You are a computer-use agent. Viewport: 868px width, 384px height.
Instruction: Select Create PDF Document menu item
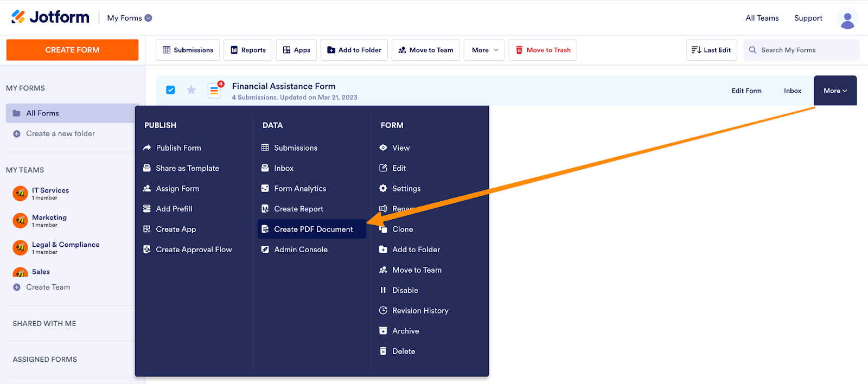pos(313,229)
